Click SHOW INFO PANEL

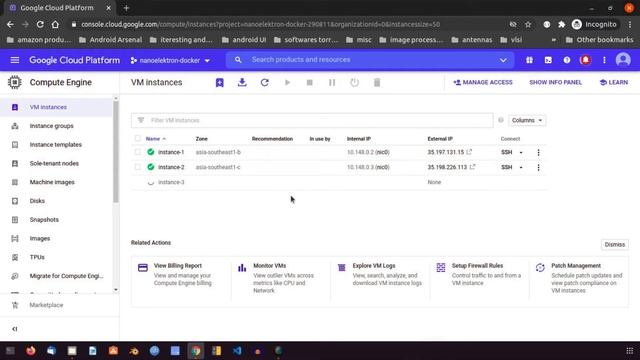[555, 82]
